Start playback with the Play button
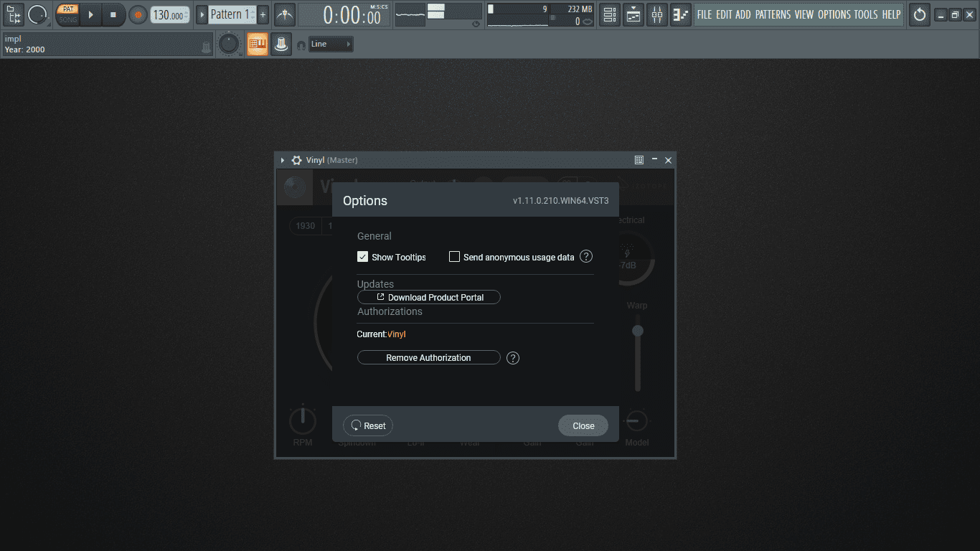This screenshot has height=551, width=980. (90, 14)
